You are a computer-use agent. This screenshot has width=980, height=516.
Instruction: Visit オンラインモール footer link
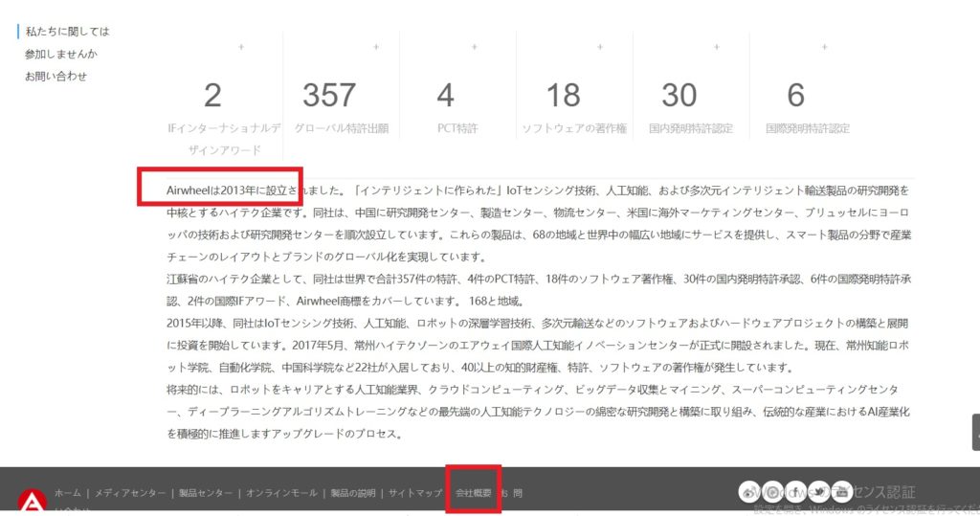281,493
